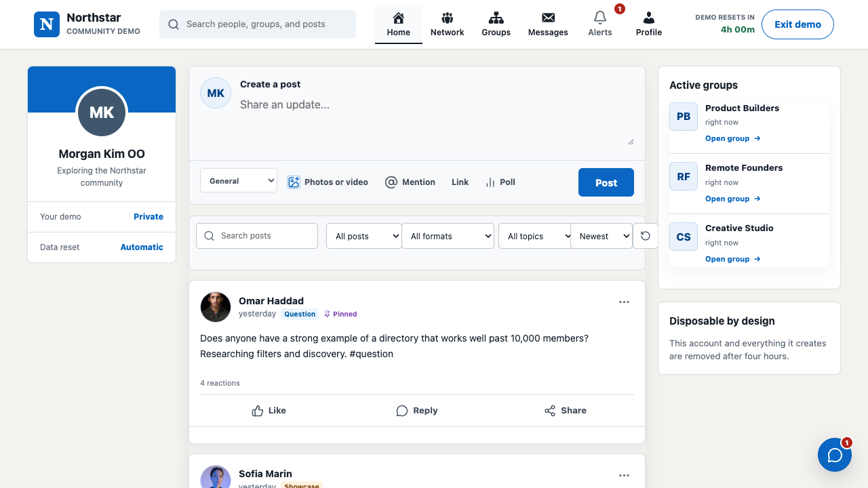
Task: Click the search magnifier icon in top bar
Action: [x=174, y=24]
